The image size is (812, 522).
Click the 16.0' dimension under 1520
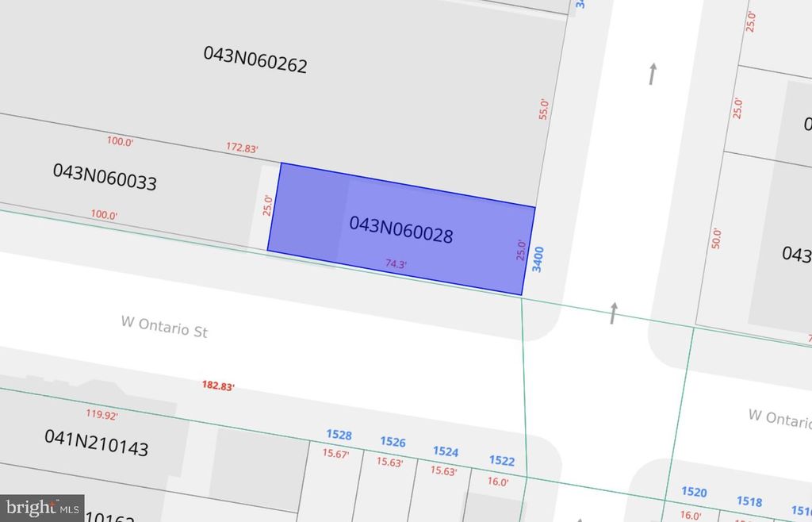[691, 515]
